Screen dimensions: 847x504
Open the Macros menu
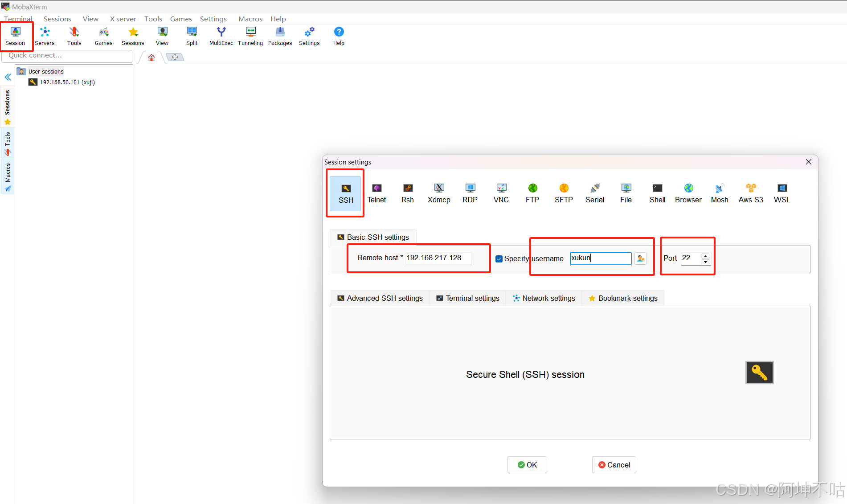coord(250,19)
